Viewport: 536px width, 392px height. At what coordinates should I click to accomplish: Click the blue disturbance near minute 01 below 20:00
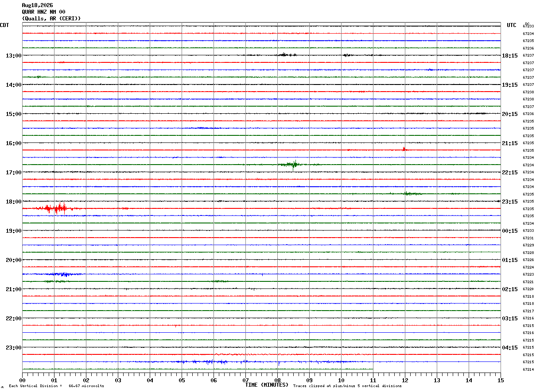62,274
